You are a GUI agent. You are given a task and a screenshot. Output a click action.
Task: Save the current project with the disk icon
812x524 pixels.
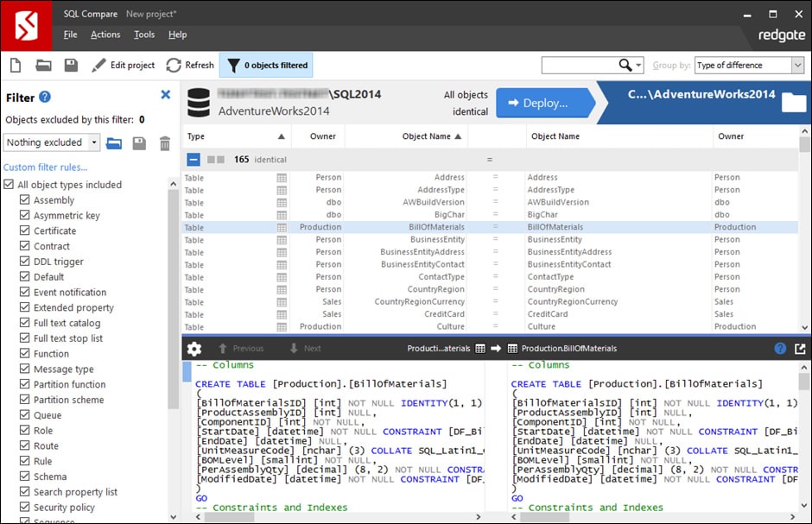70,65
